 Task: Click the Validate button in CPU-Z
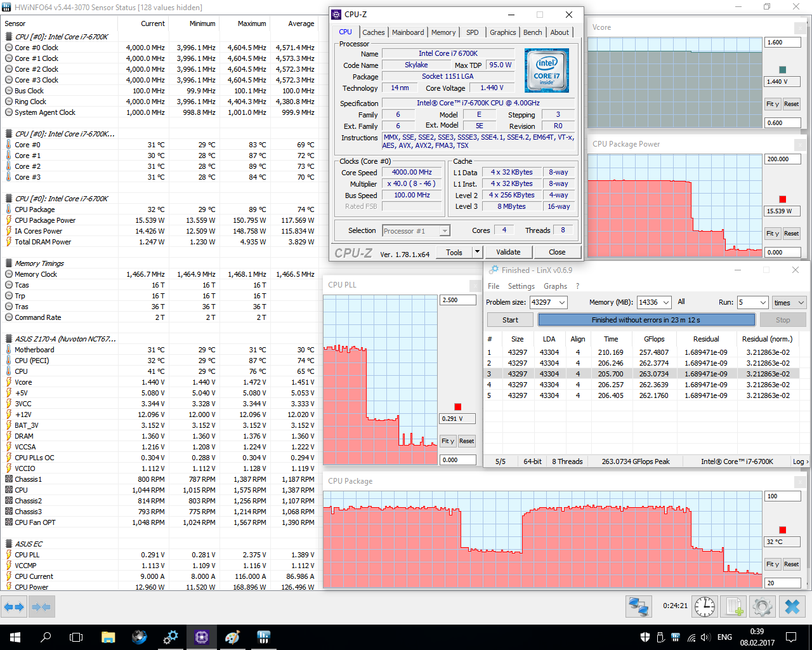508,252
